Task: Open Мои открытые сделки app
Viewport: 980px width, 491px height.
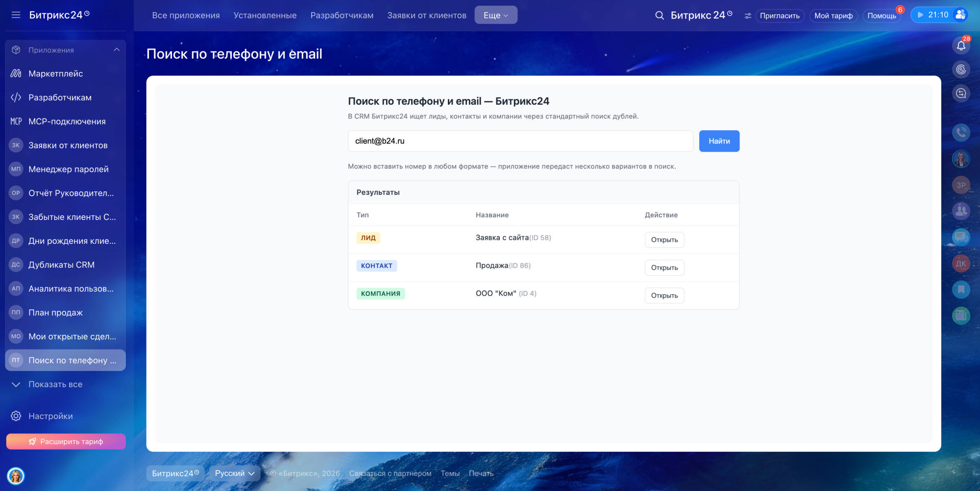Action: [65, 336]
